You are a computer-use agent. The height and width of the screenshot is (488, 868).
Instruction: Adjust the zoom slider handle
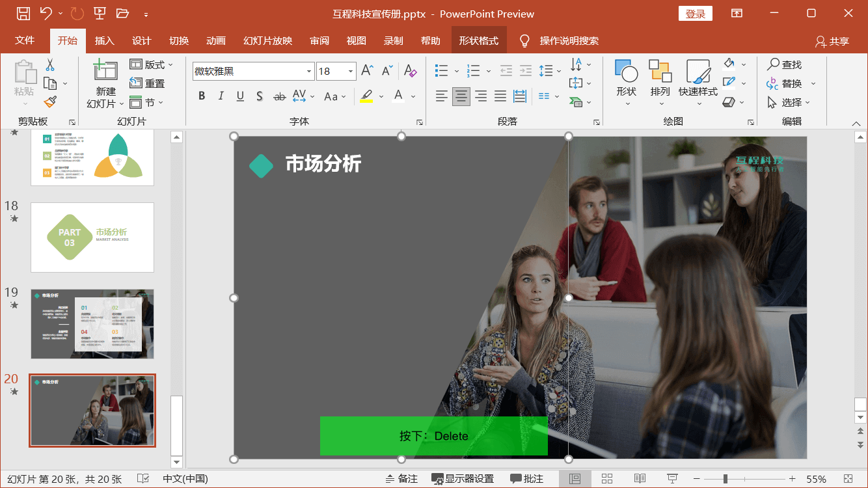[725, 479]
